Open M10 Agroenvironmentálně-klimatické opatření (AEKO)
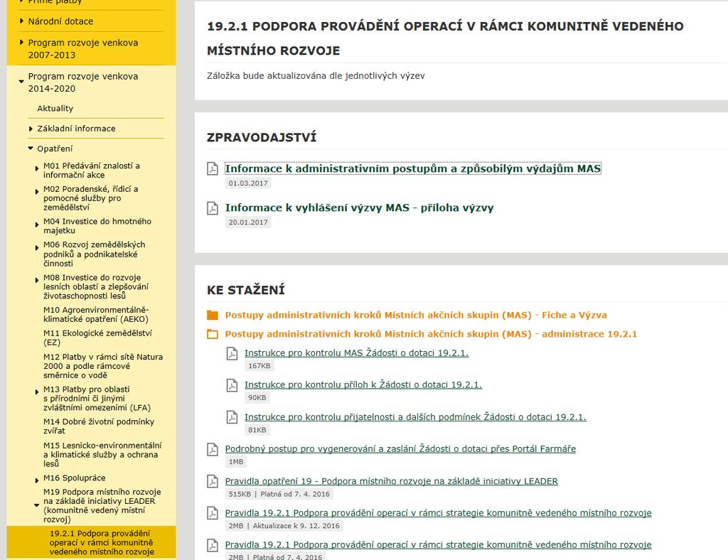728x560 pixels. click(x=96, y=315)
